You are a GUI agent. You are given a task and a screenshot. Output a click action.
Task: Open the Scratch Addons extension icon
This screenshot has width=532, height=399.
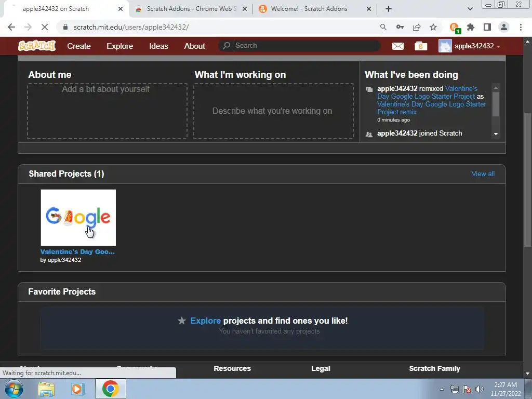(x=454, y=28)
